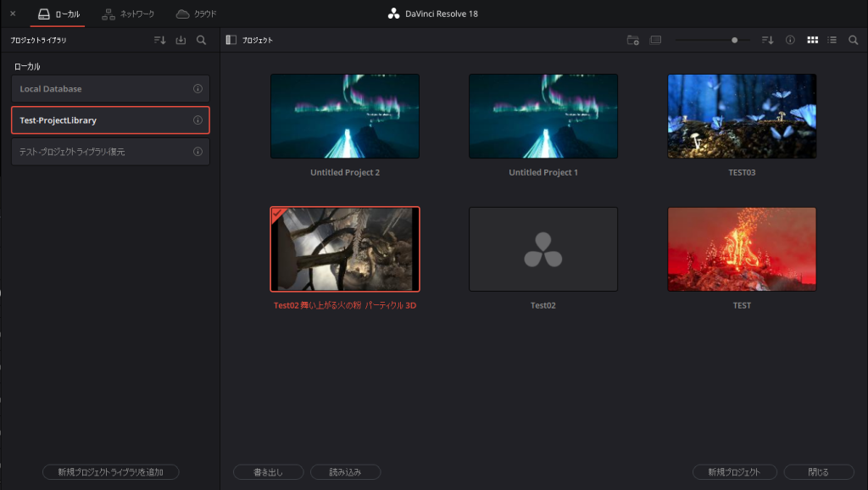
Task: Click the restore project library icon
Action: (181, 40)
